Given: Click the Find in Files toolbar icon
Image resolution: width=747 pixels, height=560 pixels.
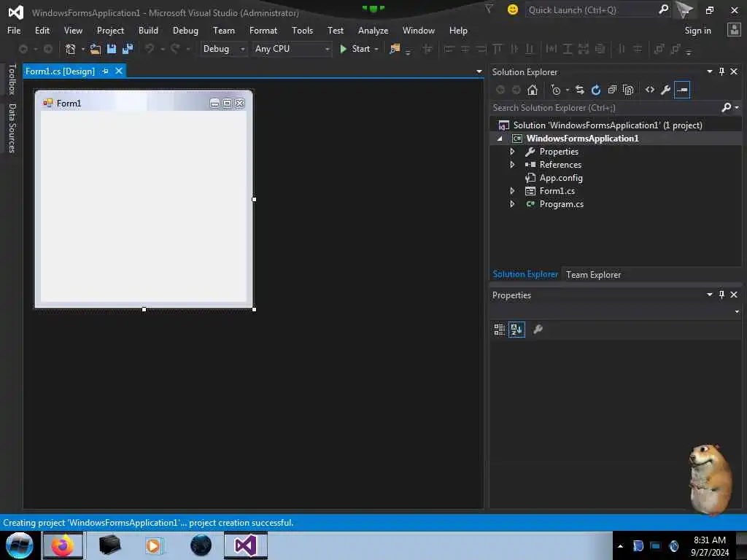Looking at the screenshot, I should pyautogui.click(x=395, y=49).
